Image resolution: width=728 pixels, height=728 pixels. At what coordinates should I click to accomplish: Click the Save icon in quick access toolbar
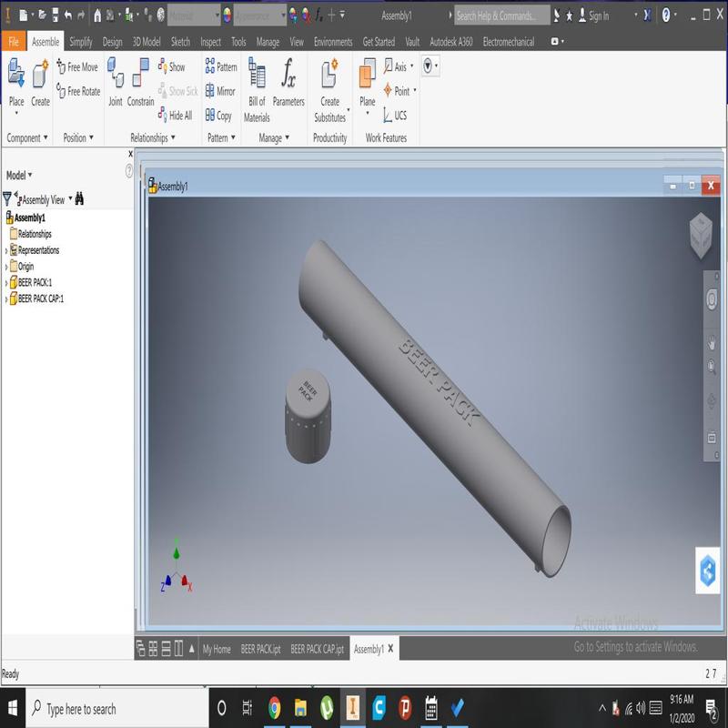[x=56, y=15]
